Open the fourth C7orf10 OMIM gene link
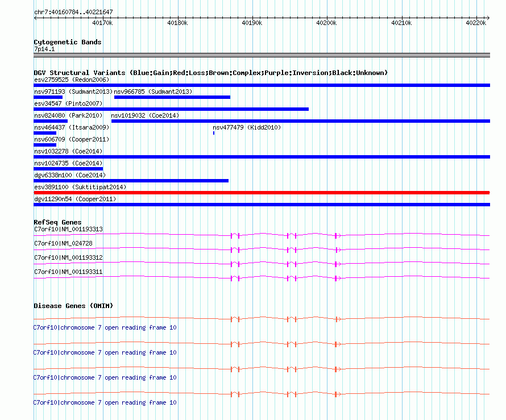Screen dimensions: 506x420 [x=105, y=402]
